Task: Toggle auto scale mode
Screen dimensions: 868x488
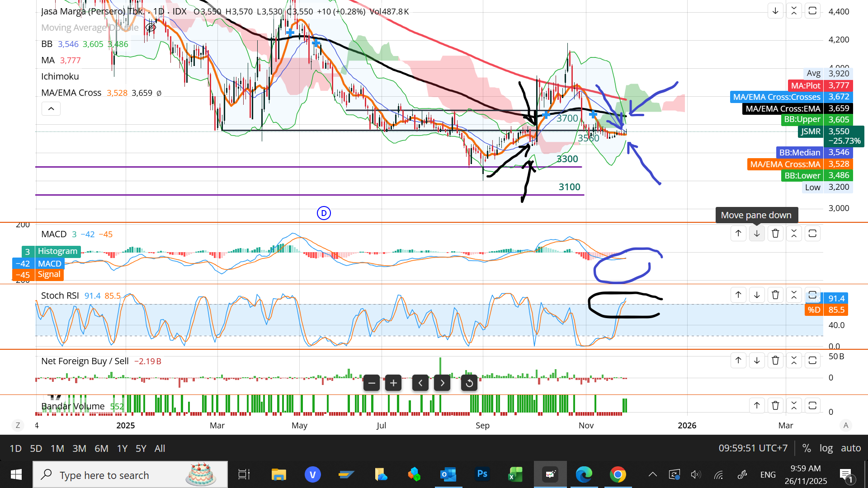Action: point(850,448)
